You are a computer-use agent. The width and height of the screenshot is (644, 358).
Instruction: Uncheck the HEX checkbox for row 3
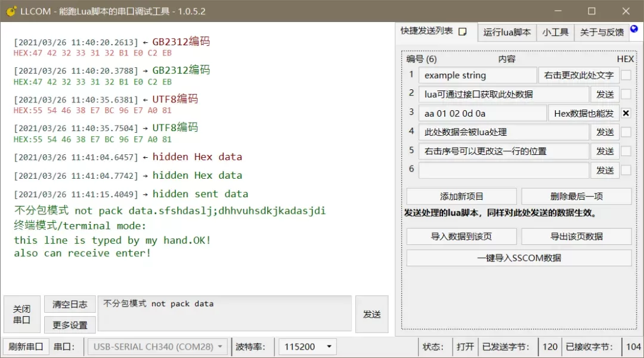click(x=626, y=113)
